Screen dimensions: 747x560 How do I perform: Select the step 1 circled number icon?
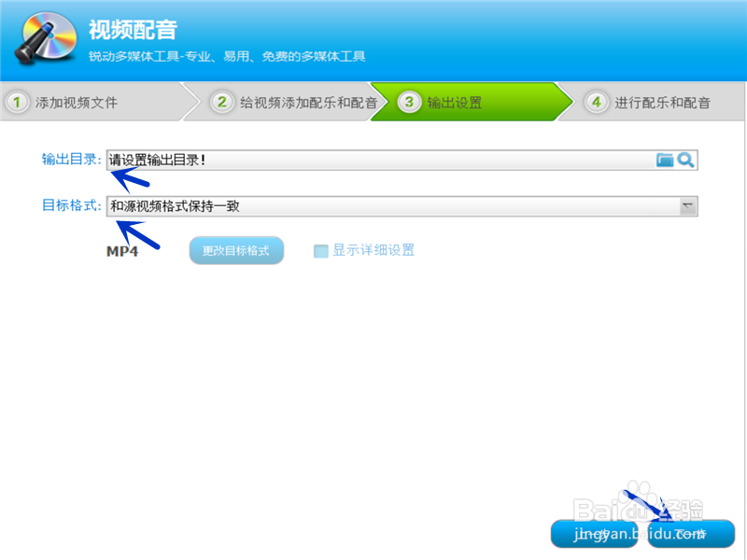[x=18, y=103]
